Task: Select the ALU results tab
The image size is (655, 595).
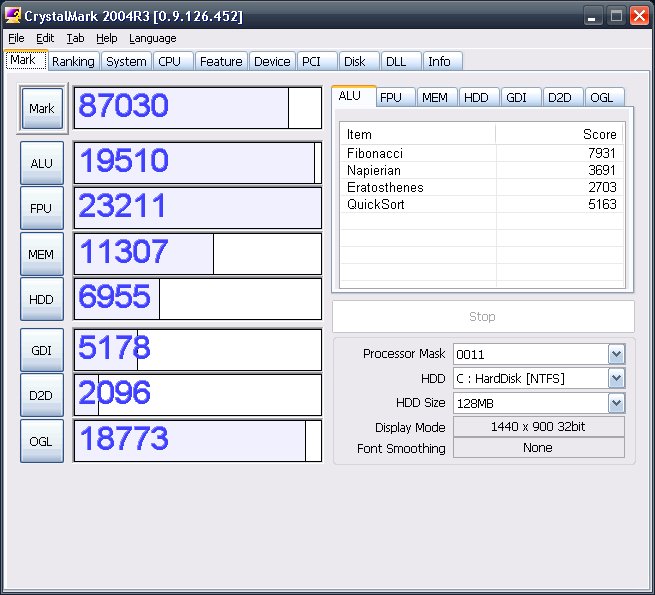Action: point(353,96)
